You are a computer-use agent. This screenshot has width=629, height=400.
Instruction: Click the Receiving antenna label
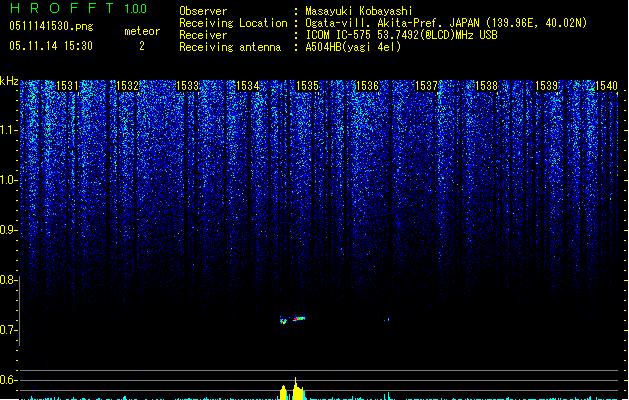[x=230, y=47]
